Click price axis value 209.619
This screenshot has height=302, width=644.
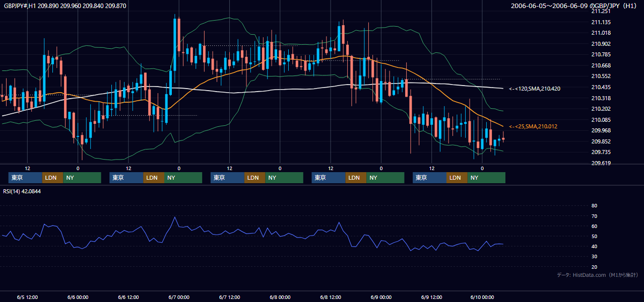pos(601,163)
